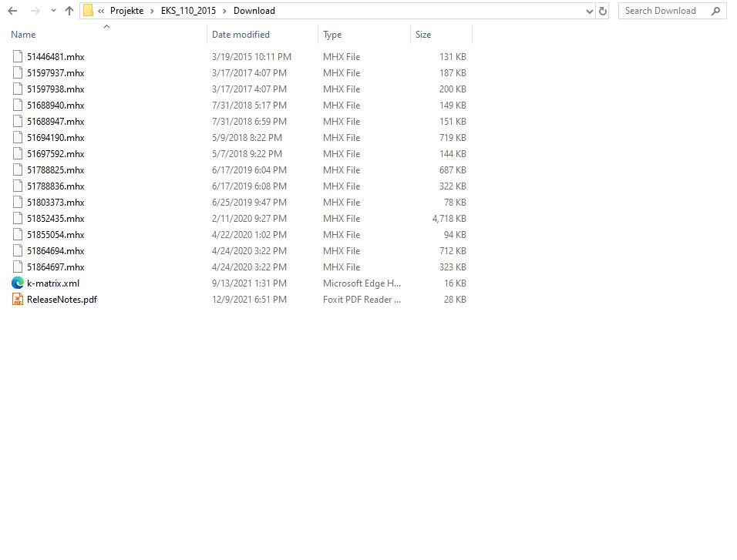Image resolution: width=737 pixels, height=560 pixels.
Task: Click the forward navigation arrow
Action: pyautogui.click(x=35, y=11)
